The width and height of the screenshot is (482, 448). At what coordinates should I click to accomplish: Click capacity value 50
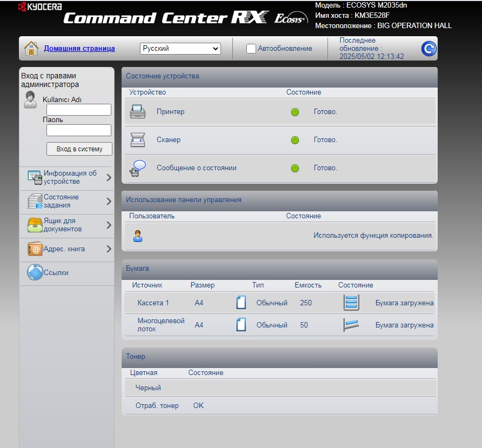(x=304, y=325)
